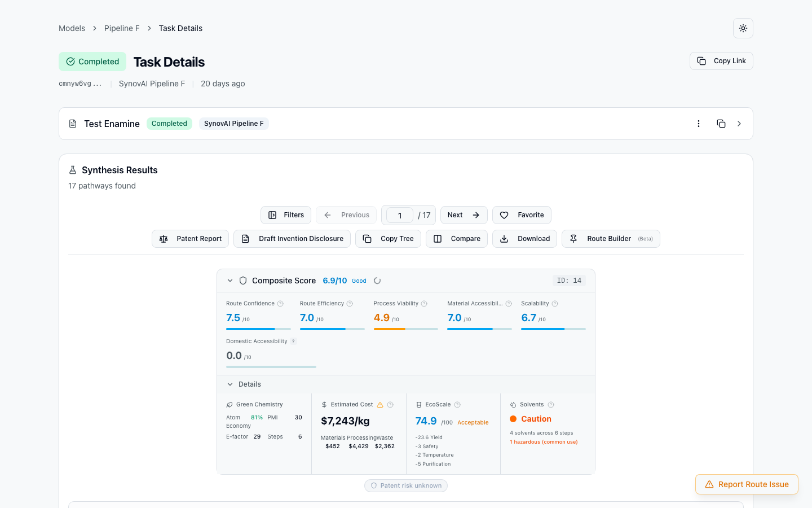The image size is (812, 508).
Task: Expand the Test Enamine row chevron
Action: (x=739, y=124)
